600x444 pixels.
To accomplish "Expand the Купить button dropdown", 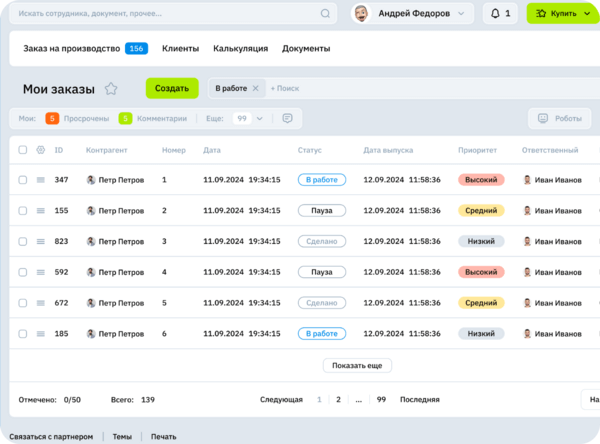I will [586, 14].
